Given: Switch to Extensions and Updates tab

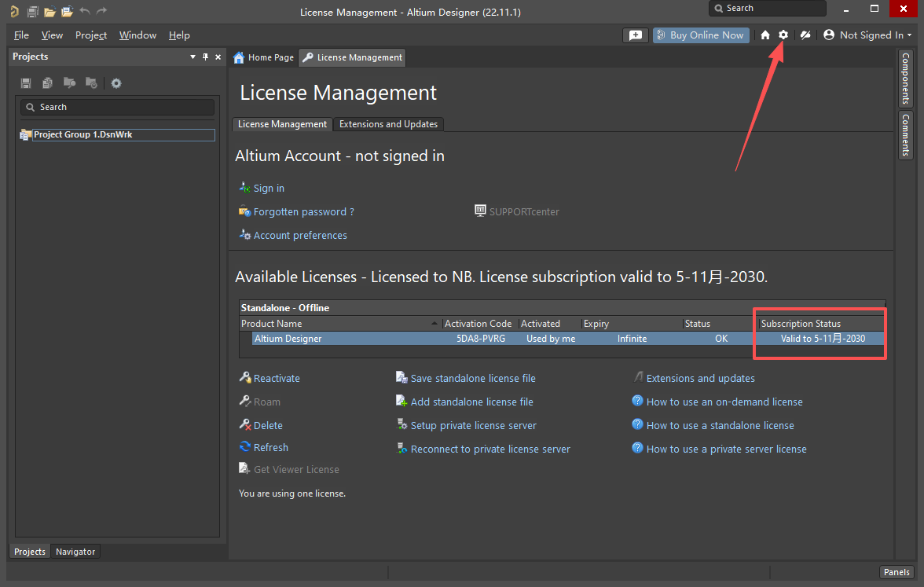Looking at the screenshot, I should pyautogui.click(x=388, y=124).
